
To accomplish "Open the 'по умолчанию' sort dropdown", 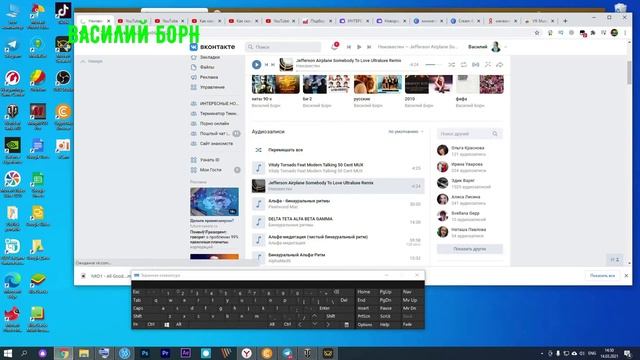I will (x=406, y=132).
